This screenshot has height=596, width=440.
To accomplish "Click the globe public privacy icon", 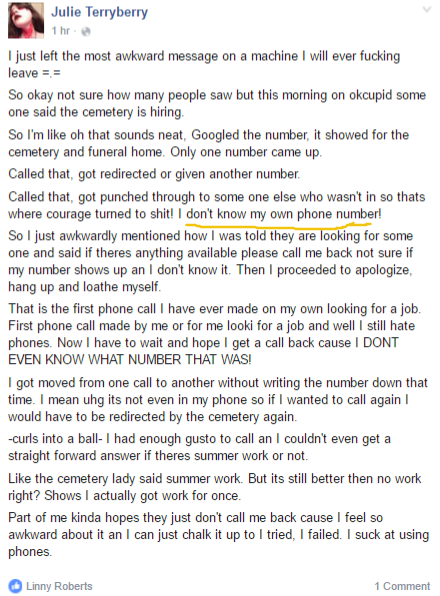I will [86, 32].
